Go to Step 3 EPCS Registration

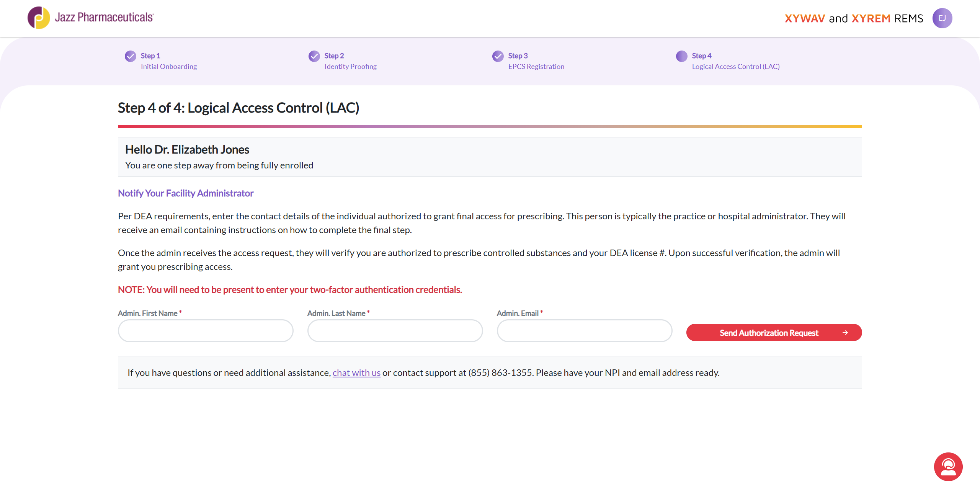(x=536, y=61)
